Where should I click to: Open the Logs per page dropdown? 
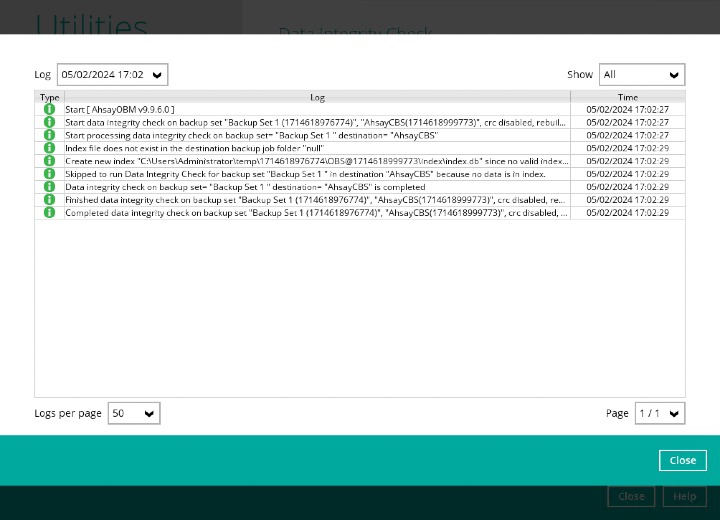point(134,413)
